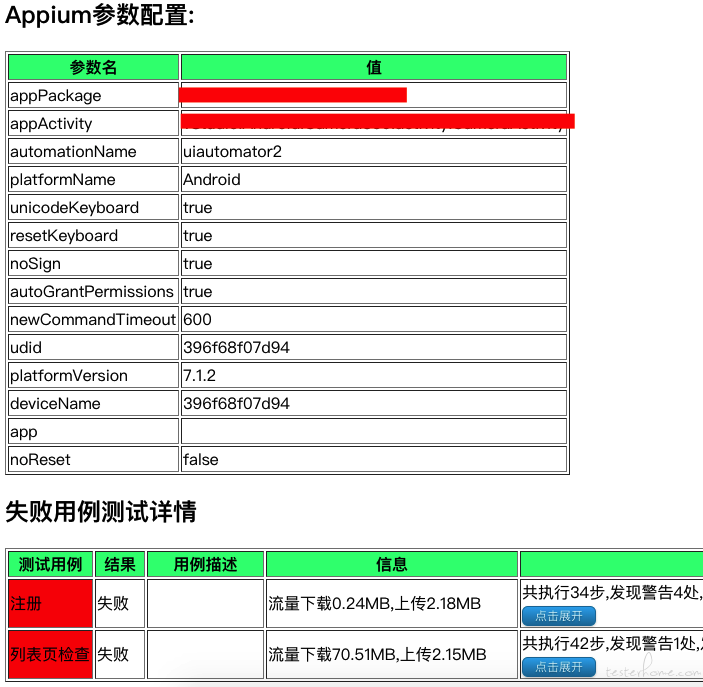703x687 pixels.
Task: Click the 流量下载70.51MB traffic info cell
Action: [x=392, y=654]
